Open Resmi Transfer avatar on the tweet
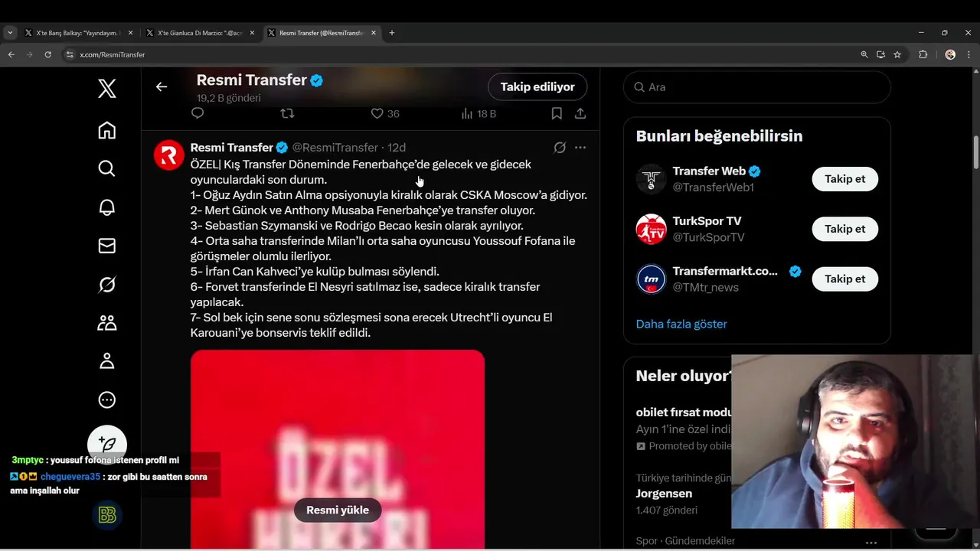The image size is (980, 551). [x=169, y=155]
